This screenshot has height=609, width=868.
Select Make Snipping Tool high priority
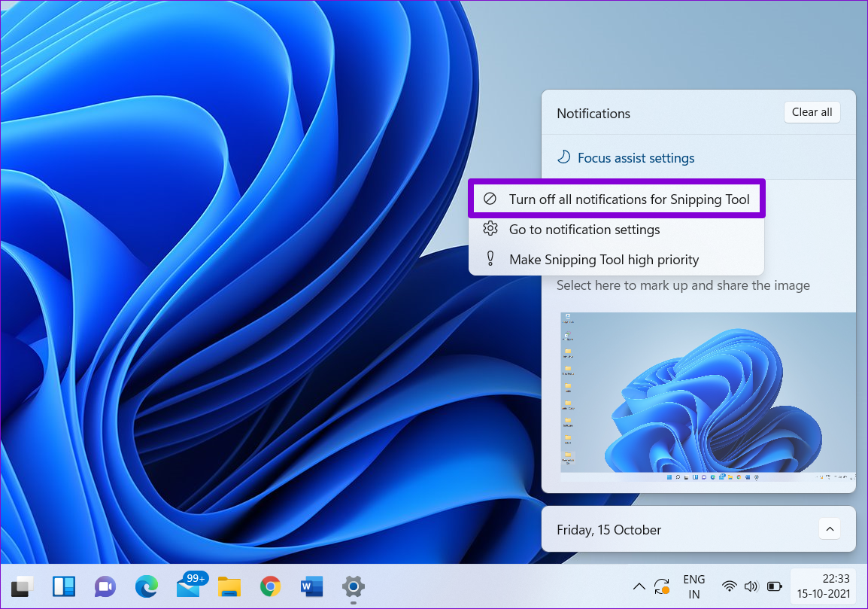click(603, 260)
